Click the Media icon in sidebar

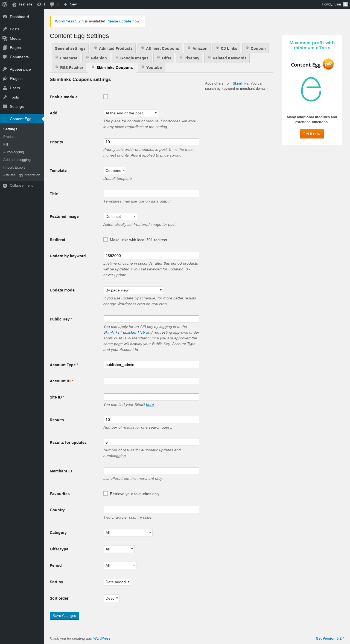coord(5,38)
